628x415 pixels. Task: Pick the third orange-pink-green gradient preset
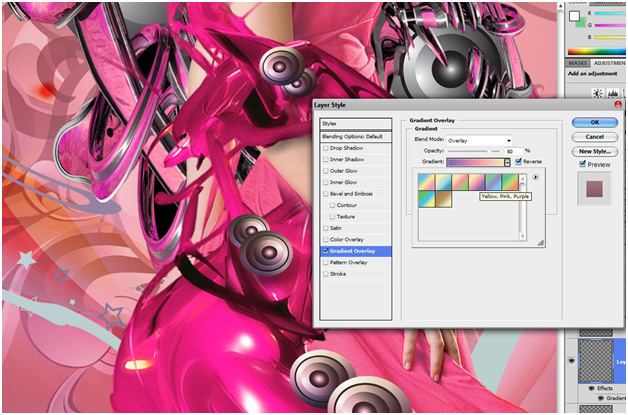pos(460,182)
